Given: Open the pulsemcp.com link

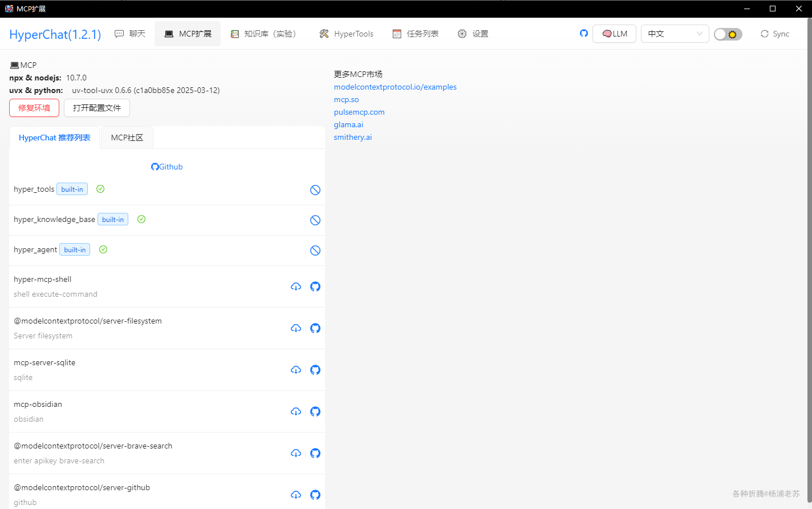Looking at the screenshot, I should click(x=359, y=112).
